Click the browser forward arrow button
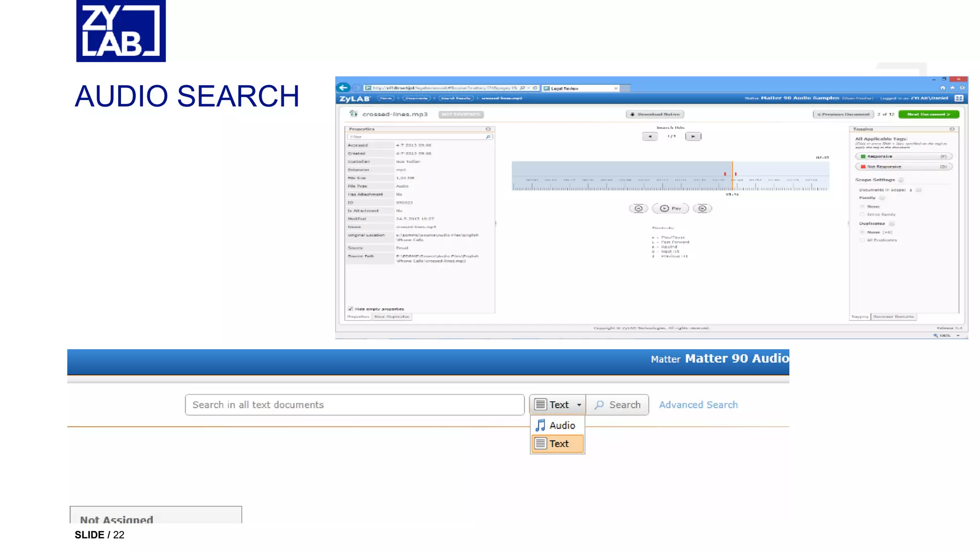Image resolution: width=980 pixels, height=551 pixels. [356, 88]
